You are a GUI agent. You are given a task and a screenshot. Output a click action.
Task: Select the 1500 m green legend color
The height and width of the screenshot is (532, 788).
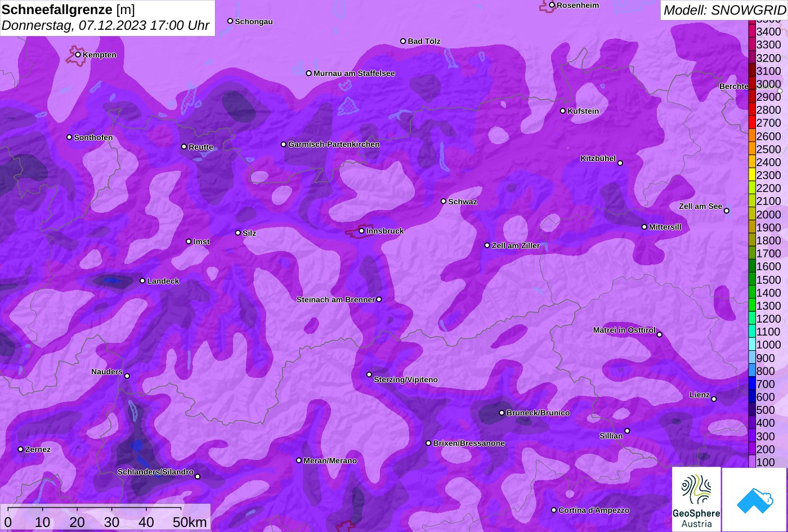point(752,279)
